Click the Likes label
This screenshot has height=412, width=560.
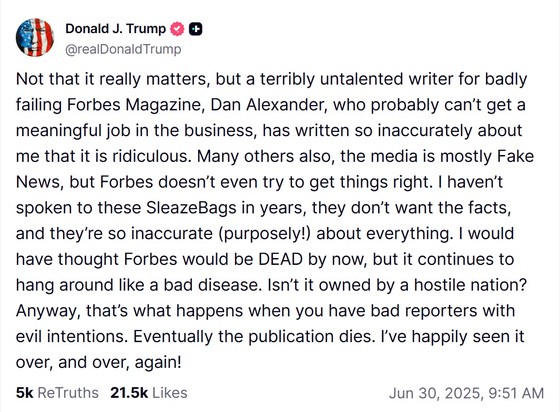[x=170, y=393]
